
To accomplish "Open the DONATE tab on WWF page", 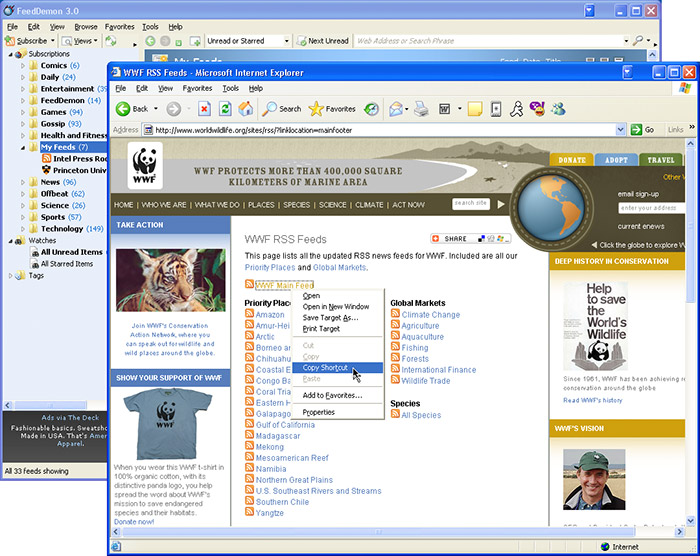I will [x=571, y=160].
